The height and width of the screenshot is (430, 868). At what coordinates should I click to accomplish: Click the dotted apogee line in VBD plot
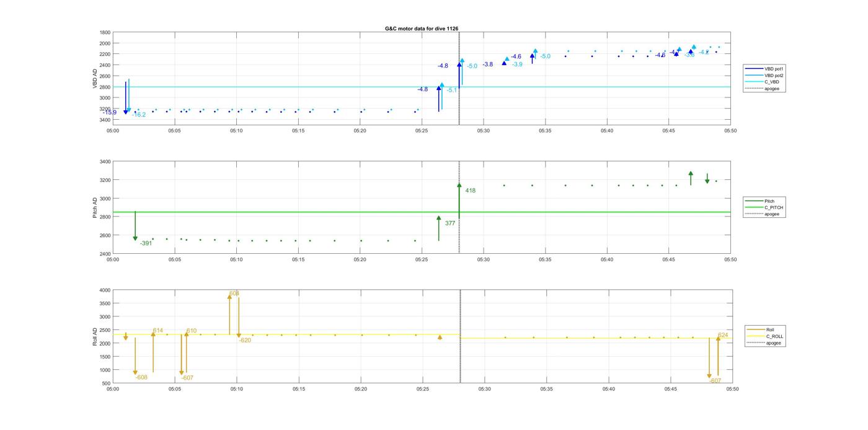pyautogui.click(x=459, y=78)
